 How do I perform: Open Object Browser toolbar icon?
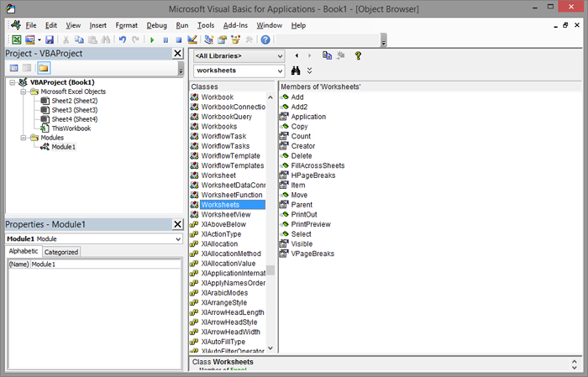tap(235, 39)
